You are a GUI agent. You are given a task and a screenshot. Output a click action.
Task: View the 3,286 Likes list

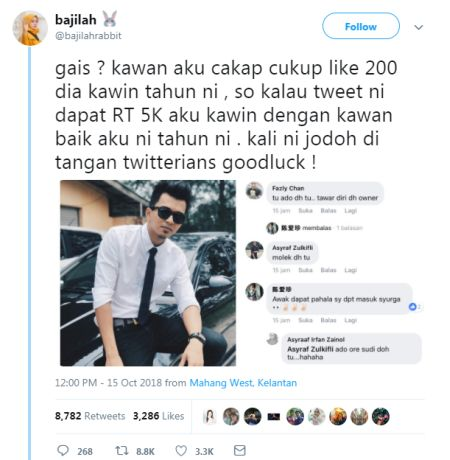[158, 416]
